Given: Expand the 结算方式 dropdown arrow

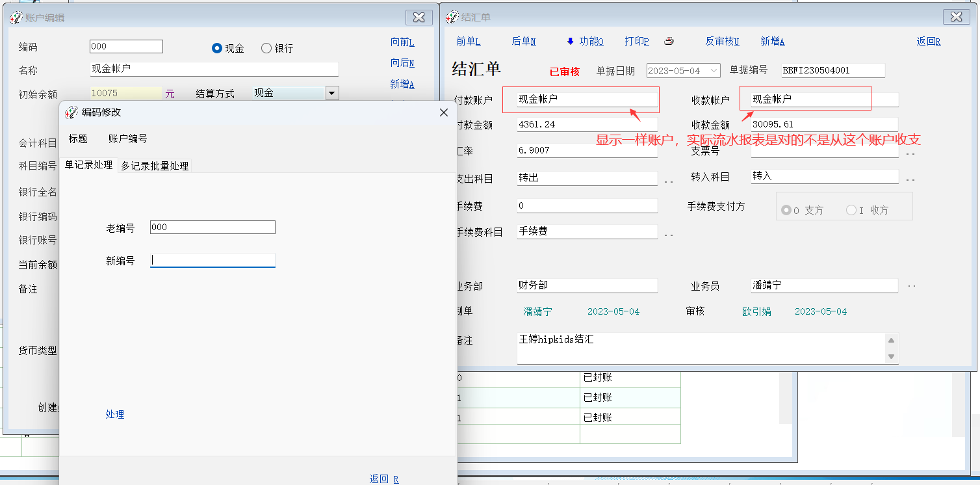Looking at the screenshot, I should coord(332,93).
